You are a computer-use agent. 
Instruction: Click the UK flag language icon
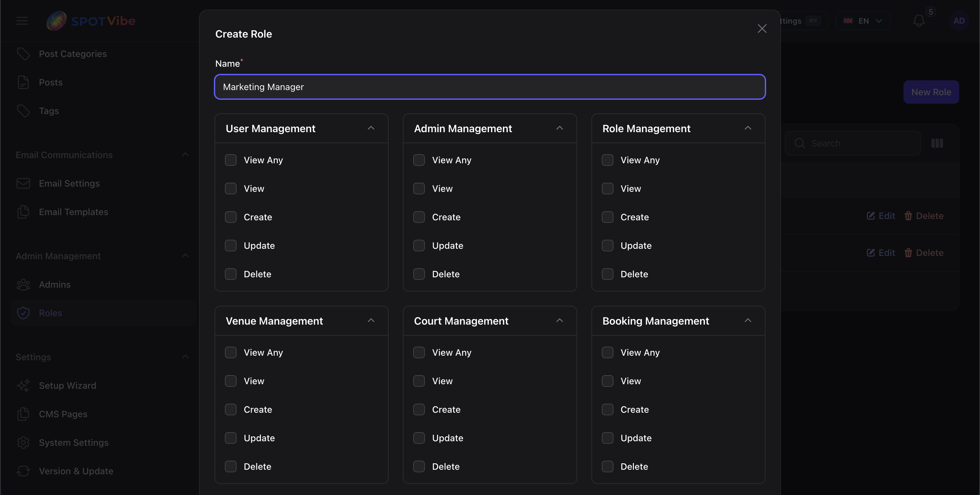point(848,21)
